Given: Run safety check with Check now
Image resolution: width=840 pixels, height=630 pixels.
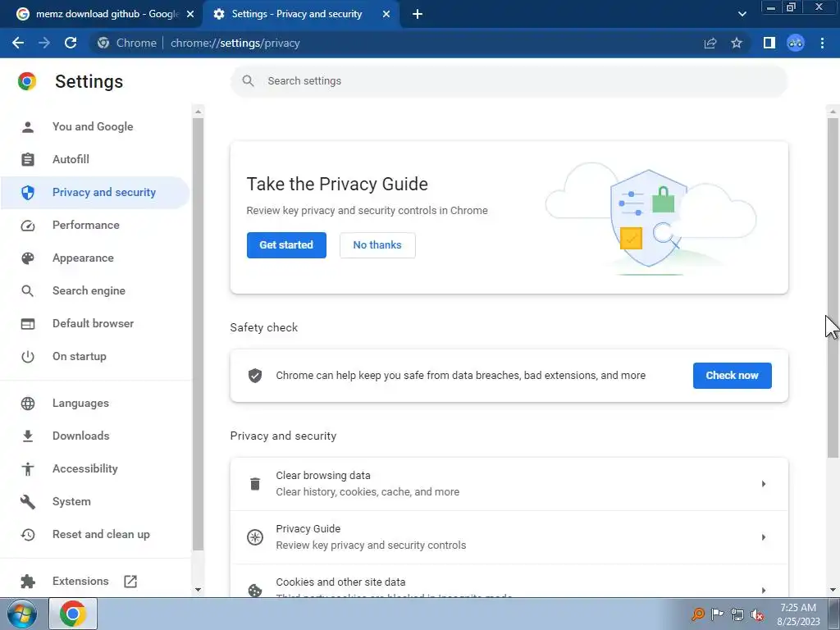Looking at the screenshot, I should point(732,375).
